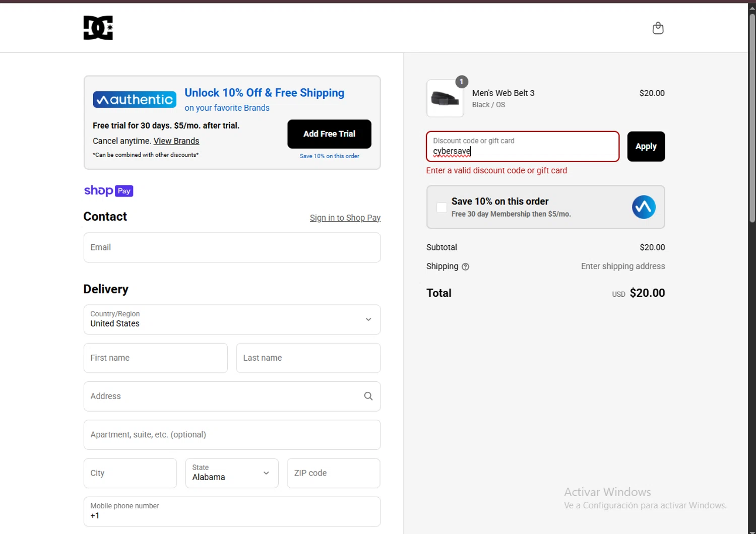Focus the Email input field
The height and width of the screenshot is (534, 756).
(232, 247)
